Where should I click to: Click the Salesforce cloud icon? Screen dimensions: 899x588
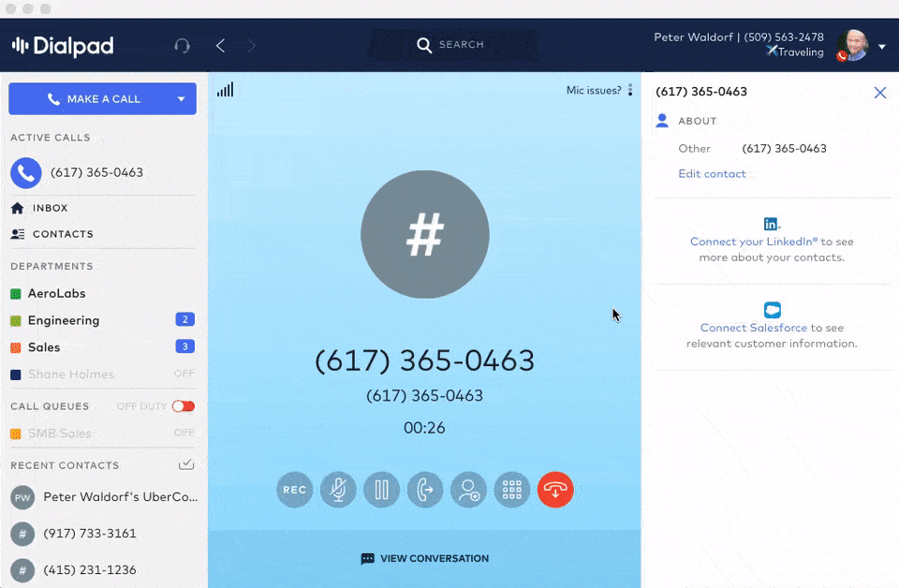coord(773,310)
